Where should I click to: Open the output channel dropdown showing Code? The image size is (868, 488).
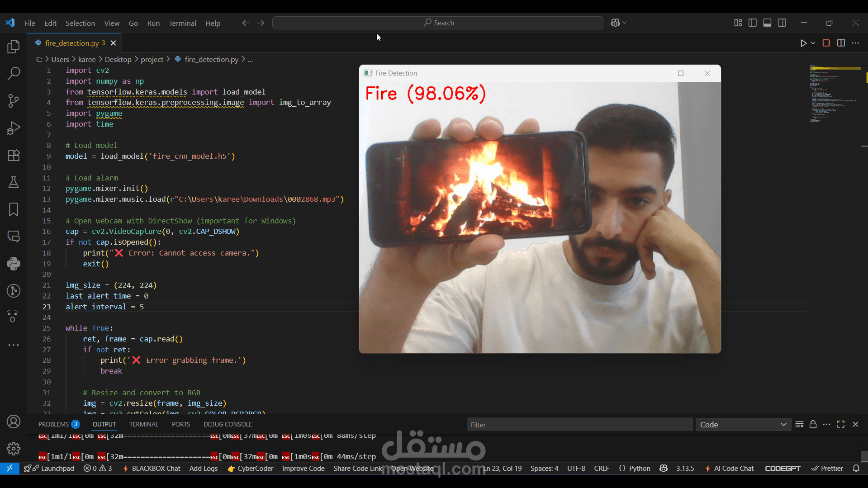[x=743, y=425]
